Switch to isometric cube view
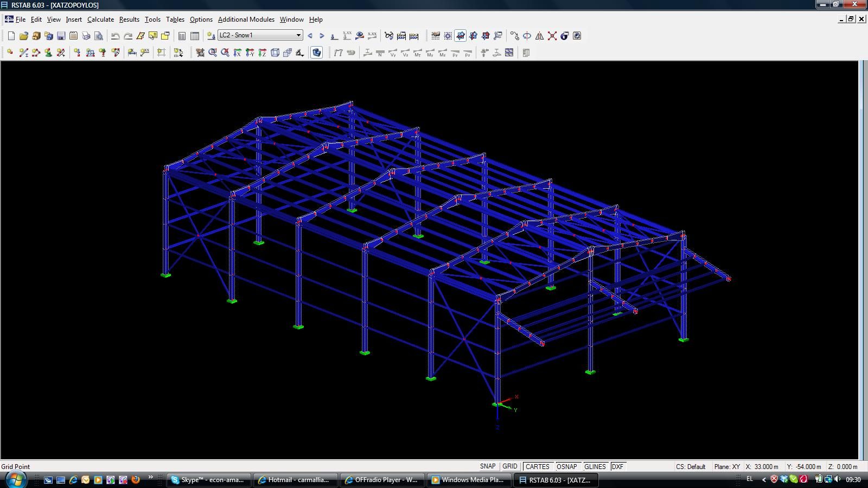 click(275, 53)
